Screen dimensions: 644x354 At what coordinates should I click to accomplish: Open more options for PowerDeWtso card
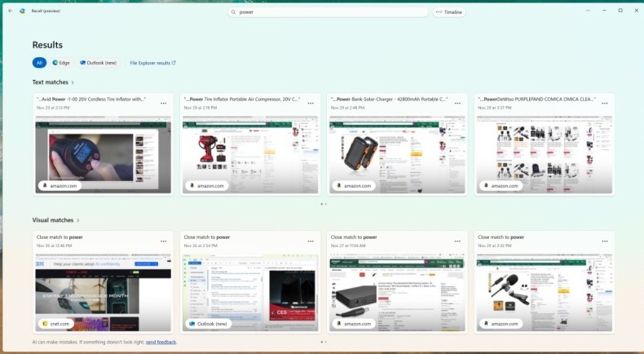click(x=605, y=104)
